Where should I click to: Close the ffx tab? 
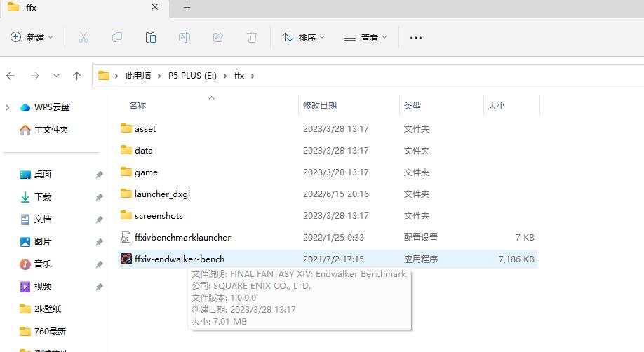[155, 7]
